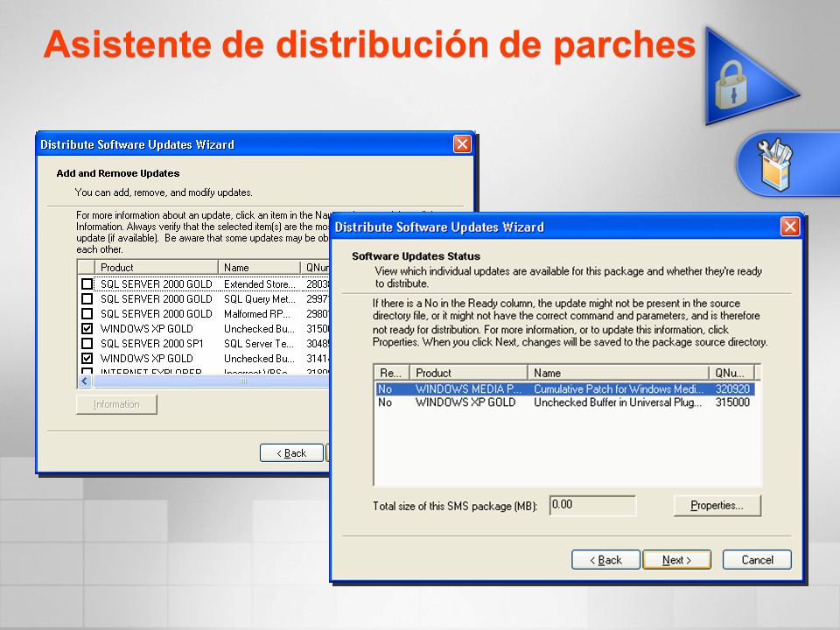Uncheck the WINDOWS XP GOLD 3150 row box
Viewport: 840px width, 630px height.
(87, 328)
